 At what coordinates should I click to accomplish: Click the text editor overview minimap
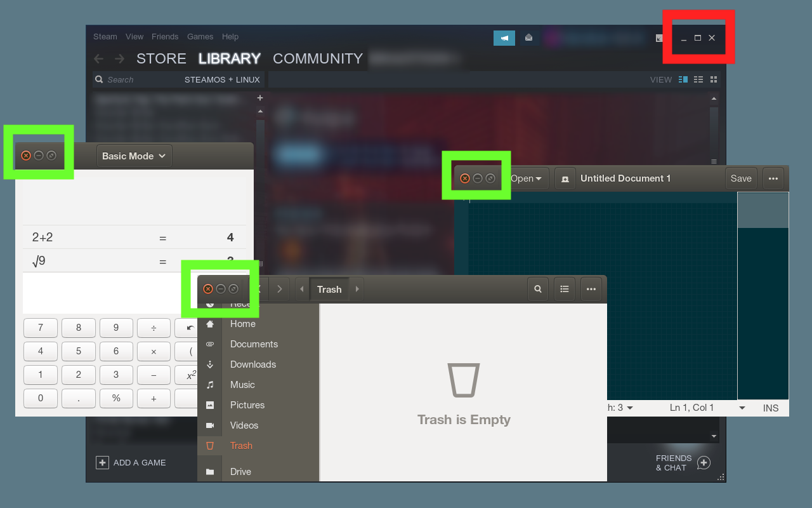pos(763,296)
